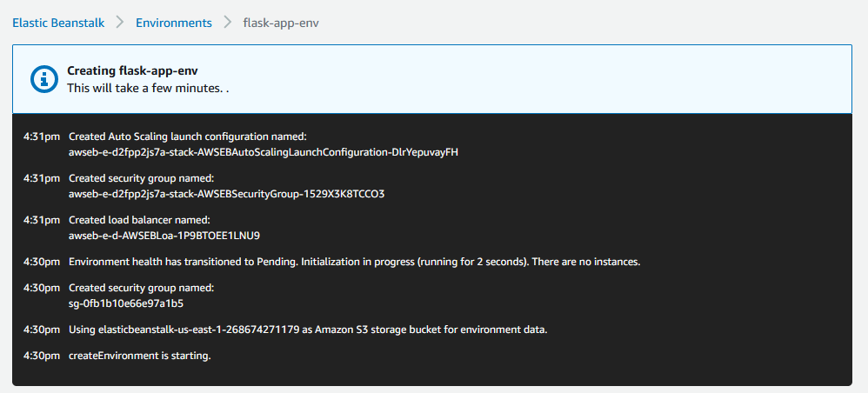
Task: Click the timestamp beside Created load balancer entry
Action: [x=42, y=220]
